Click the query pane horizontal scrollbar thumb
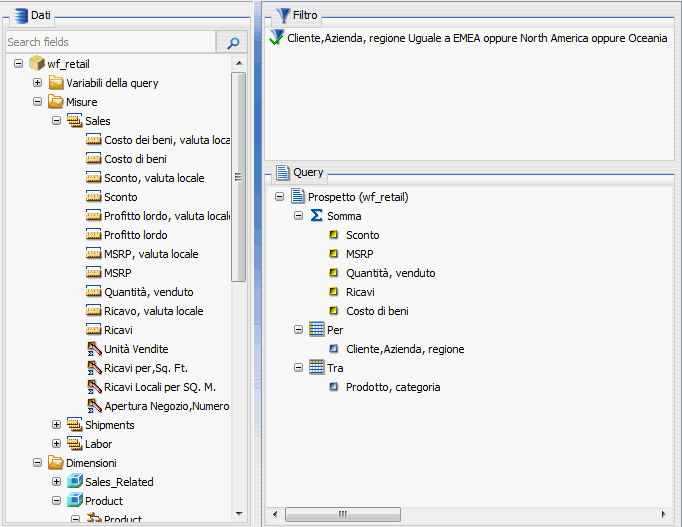Viewport: 682px width, 527px height. pos(343,514)
